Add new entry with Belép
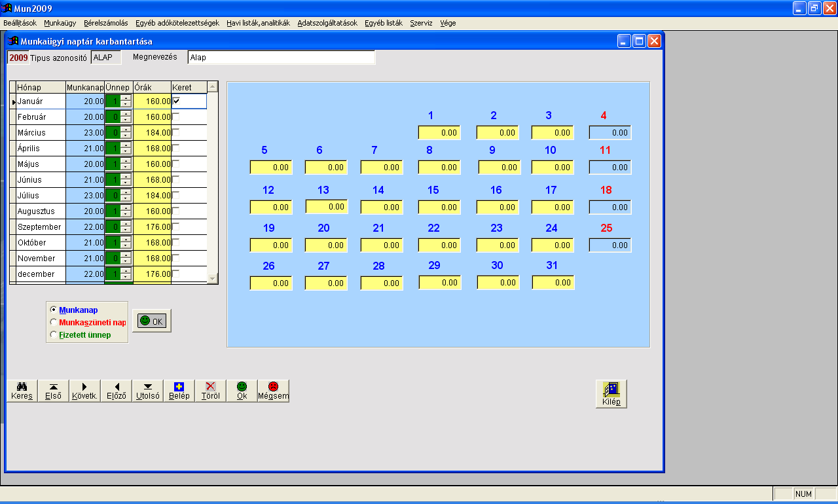The image size is (838, 504). (x=179, y=391)
